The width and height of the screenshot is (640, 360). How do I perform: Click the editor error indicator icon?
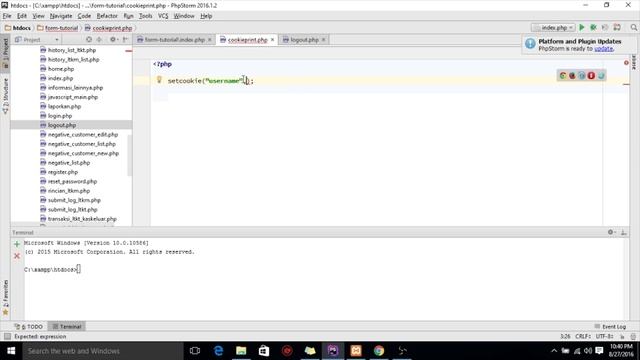626,63
